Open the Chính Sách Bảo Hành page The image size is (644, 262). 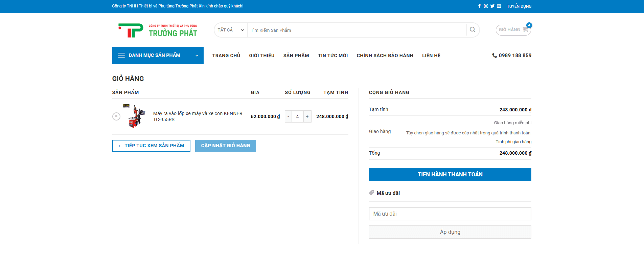coord(385,56)
